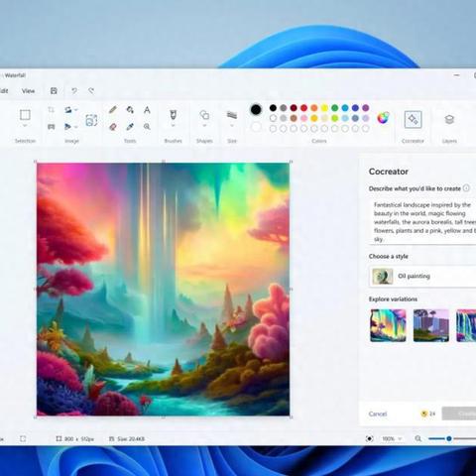Click the Crop icon in Image group
476x476 pixels.
pos(51,110)
